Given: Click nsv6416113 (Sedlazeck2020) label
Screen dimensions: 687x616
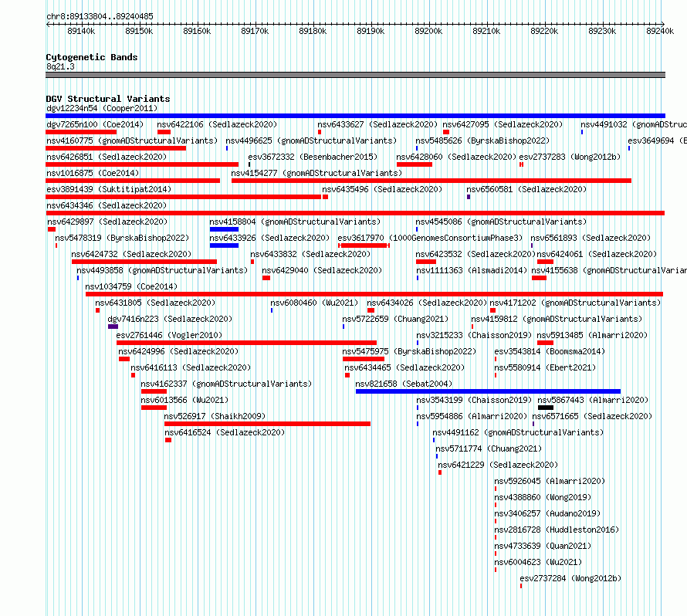Looking at the screenshot, I should point(191,367).
